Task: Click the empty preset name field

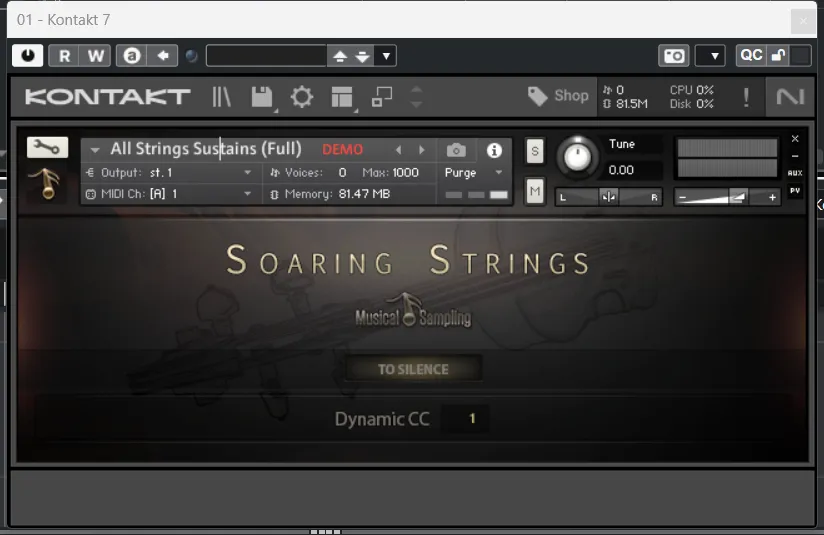Action: pos(266,56)
